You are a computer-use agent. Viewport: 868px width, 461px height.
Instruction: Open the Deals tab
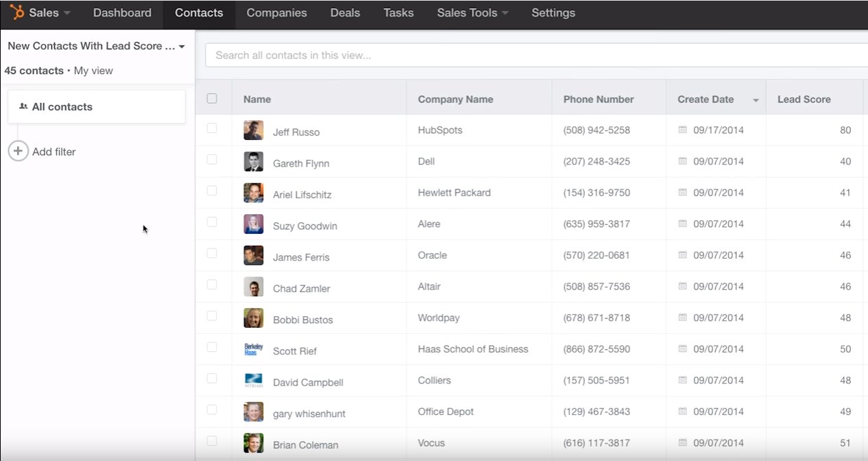345,13
